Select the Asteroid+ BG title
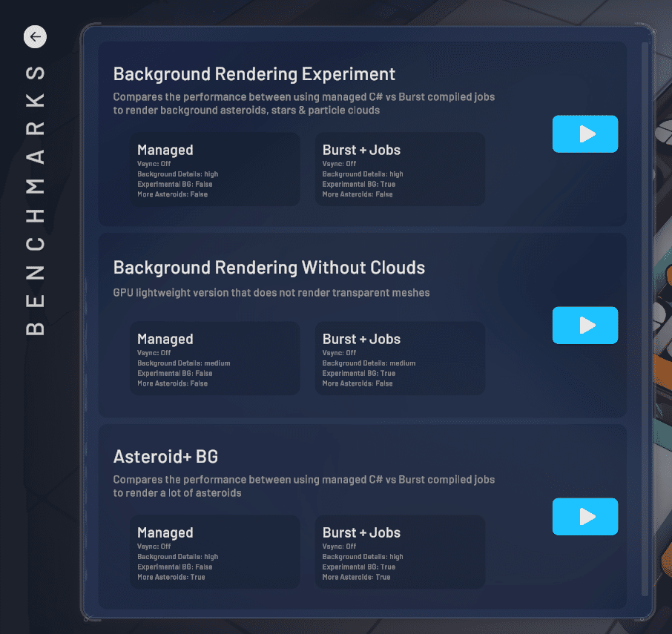This screenshot has width=672, height=634. coord(165,457)
